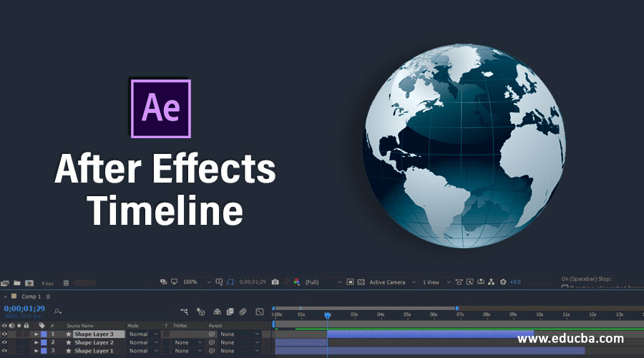Open Mode dropdown for Shape Layer 1
The width and height of the screenshot is (644, 358).
tap(143, 351)
